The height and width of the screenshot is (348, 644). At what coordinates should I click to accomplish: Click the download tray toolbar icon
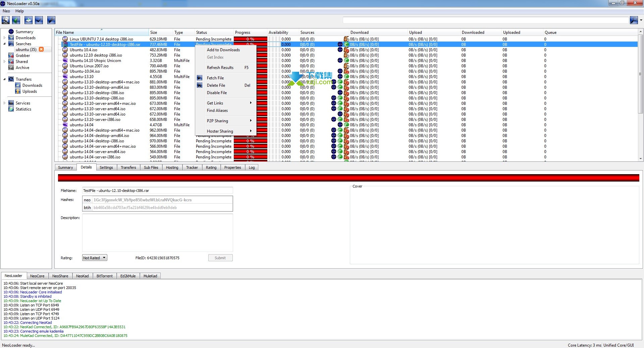tap(29, 20)
